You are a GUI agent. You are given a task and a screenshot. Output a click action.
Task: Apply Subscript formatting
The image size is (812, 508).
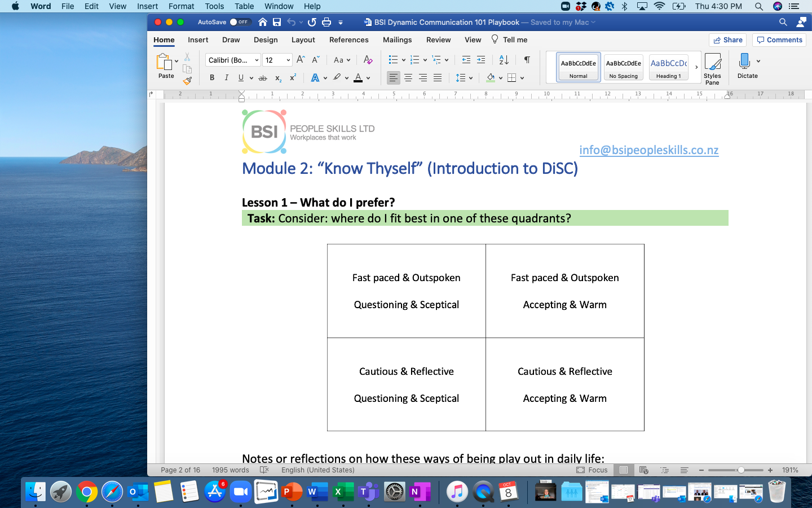click(x=278, y=78)
